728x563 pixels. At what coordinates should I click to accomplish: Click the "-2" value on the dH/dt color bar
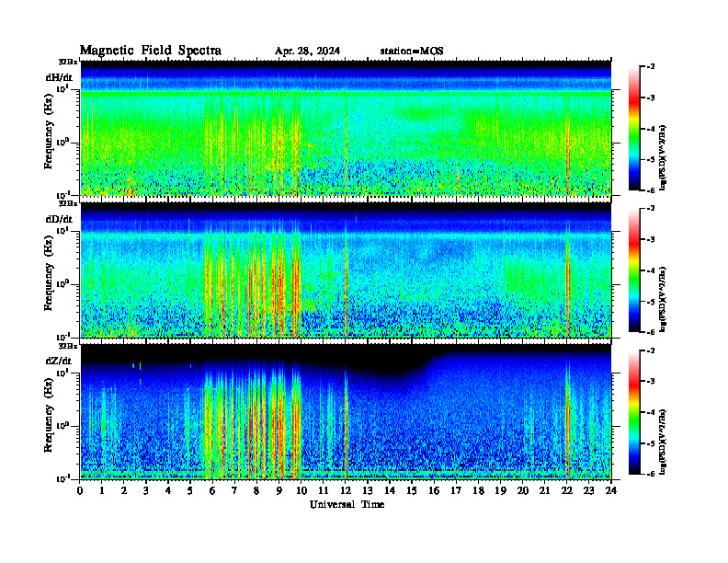point(651,67)
